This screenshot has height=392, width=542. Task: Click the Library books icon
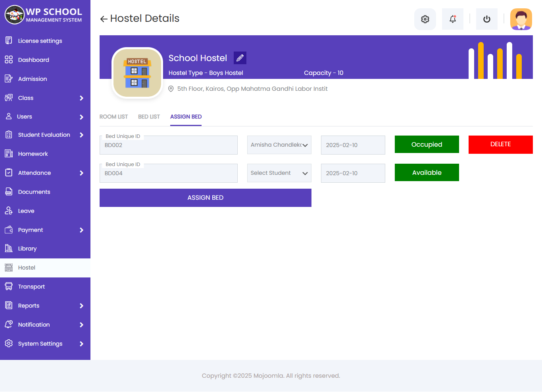coord(9,248)
